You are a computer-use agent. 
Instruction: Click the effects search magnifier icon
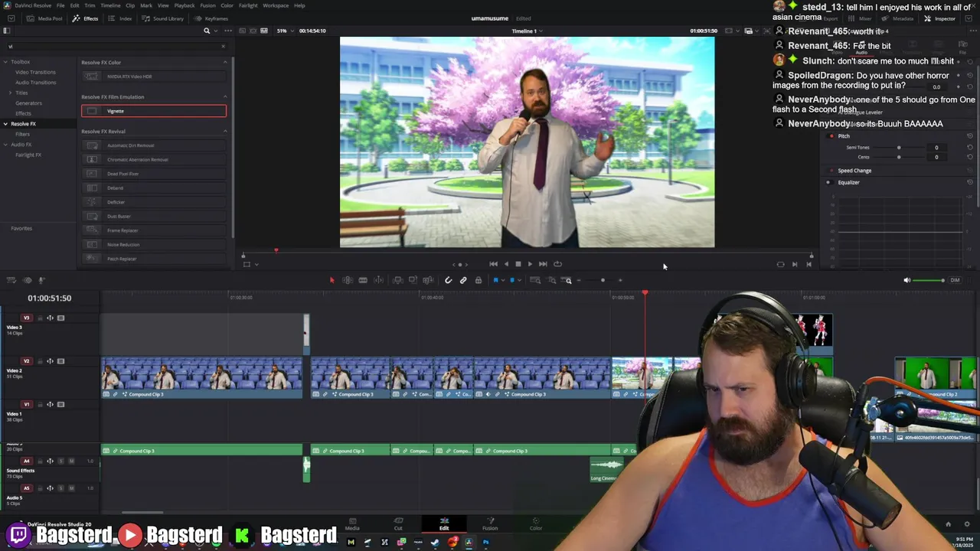(x=207, y=31)
